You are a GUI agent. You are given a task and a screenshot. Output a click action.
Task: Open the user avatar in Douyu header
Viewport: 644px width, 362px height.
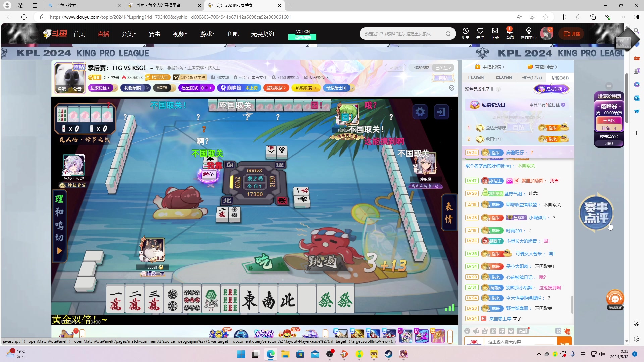coord(546,34)
